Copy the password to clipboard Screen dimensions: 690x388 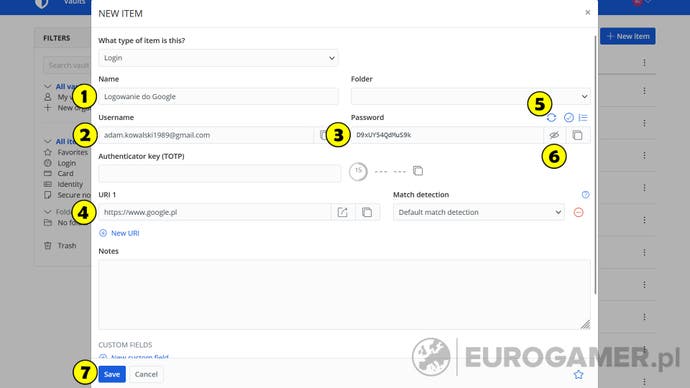point(577,135)
